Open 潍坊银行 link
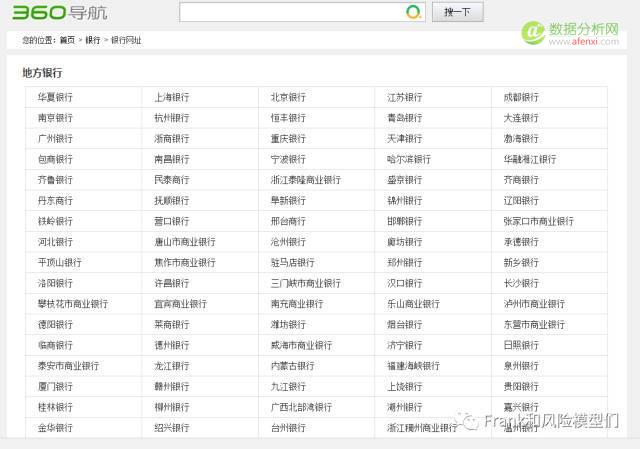 coord(288,325)
